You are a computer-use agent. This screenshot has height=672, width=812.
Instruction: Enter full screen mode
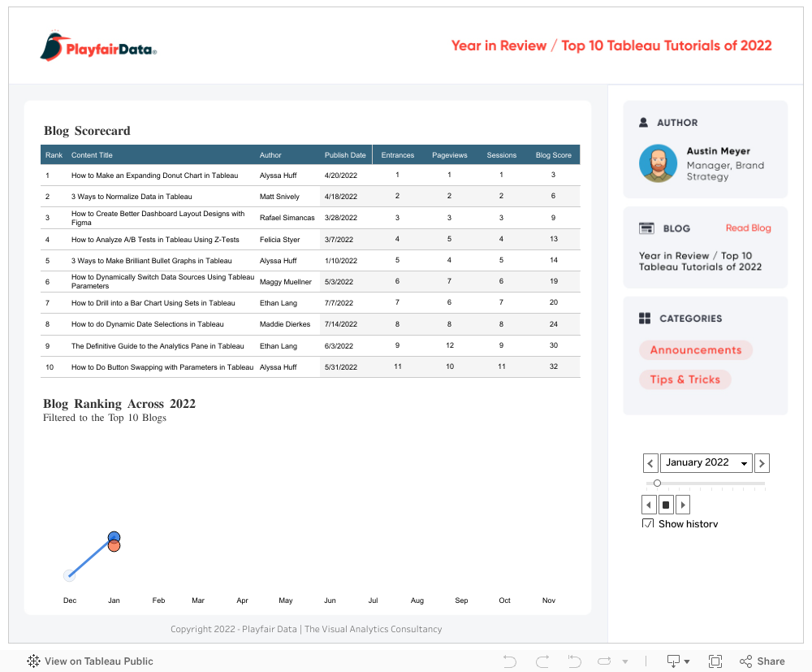tap(715, 661)
